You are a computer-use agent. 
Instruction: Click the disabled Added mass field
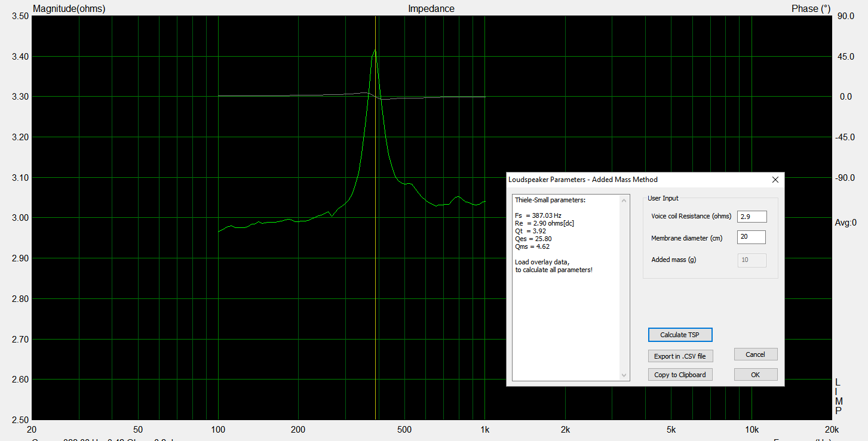(x=752, y=260)
